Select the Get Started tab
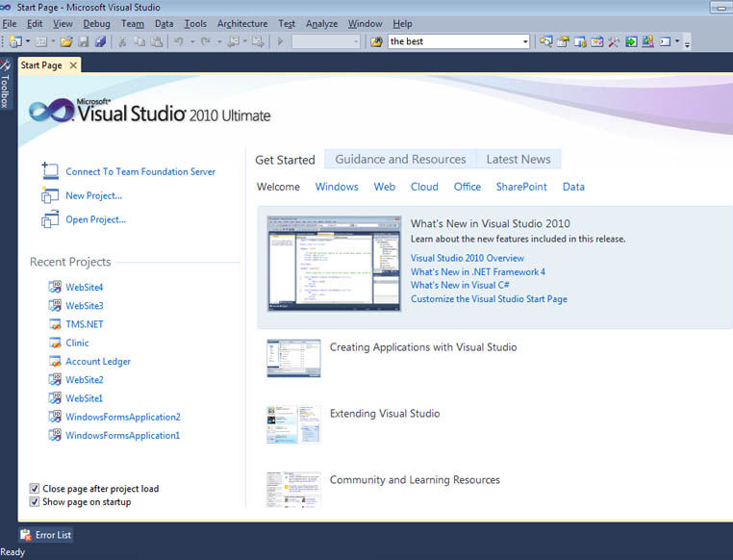The width and height of the screenshot is (733, 560). pyautogui.click(x=285, y=160)
